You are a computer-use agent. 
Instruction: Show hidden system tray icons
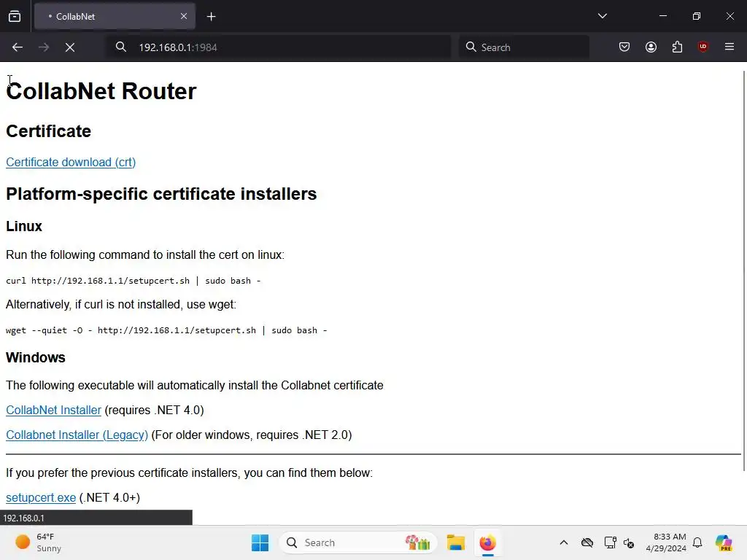(x=564, y=542)
